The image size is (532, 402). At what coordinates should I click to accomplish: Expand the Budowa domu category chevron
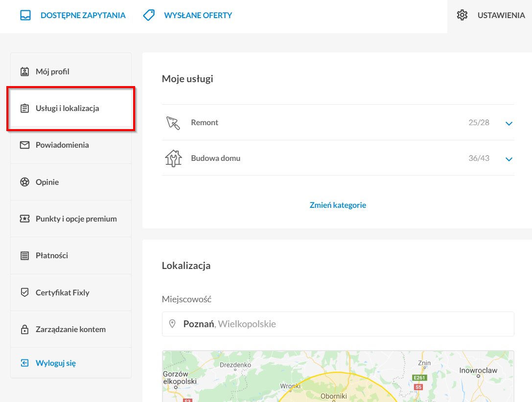click(509, 159)
